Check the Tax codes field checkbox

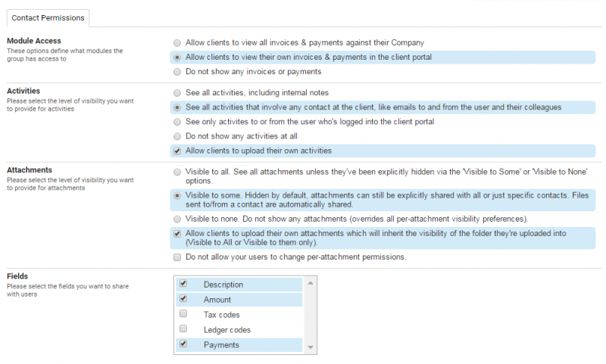click(183, 314)
